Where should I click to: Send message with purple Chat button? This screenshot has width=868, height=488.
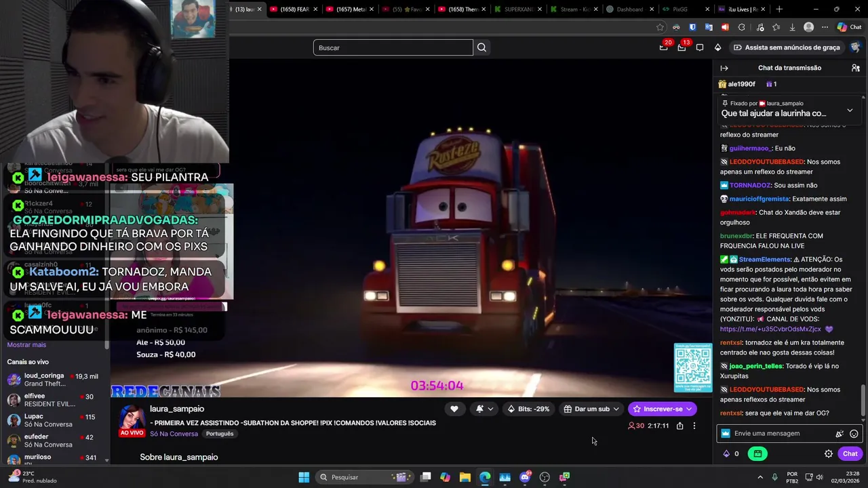pos(850,453)
